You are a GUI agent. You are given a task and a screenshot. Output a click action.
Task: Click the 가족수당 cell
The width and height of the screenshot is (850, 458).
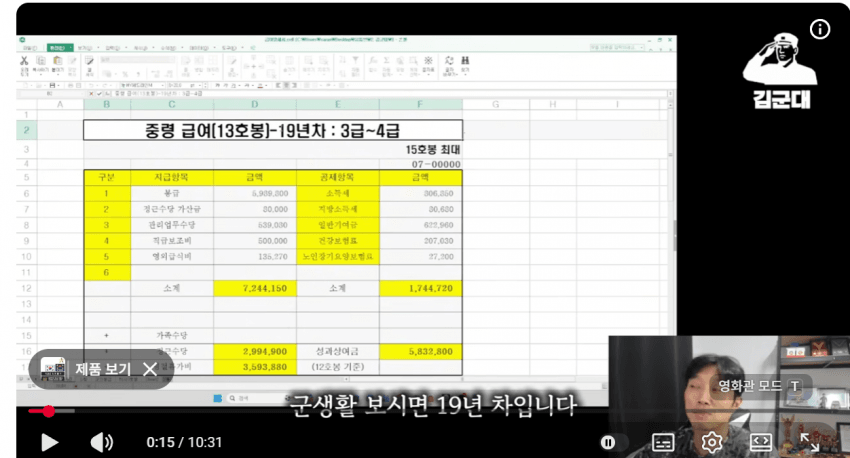click(171, 336)
